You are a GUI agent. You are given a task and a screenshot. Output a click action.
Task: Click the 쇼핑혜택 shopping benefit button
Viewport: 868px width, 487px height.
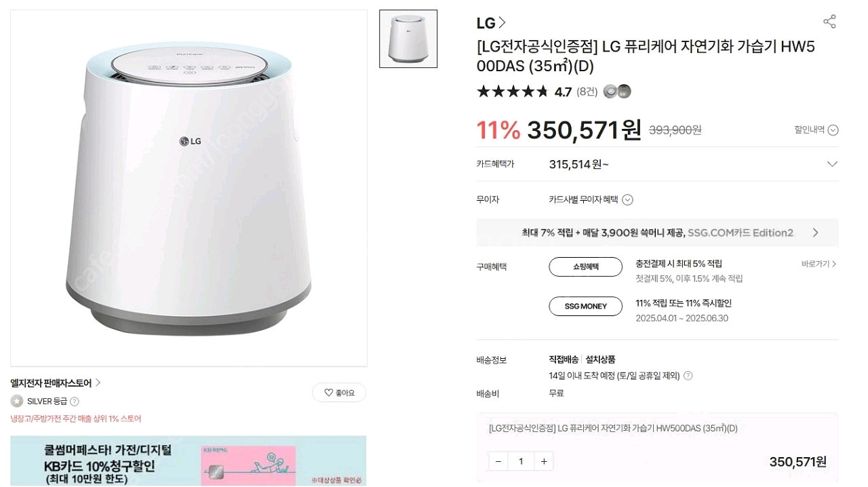point(585,267)
